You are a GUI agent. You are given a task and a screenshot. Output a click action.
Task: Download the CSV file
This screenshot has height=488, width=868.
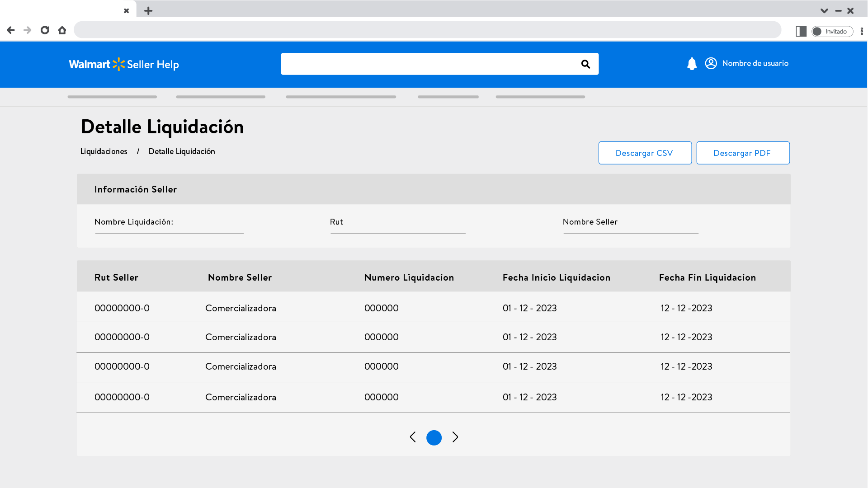point(645,153)
